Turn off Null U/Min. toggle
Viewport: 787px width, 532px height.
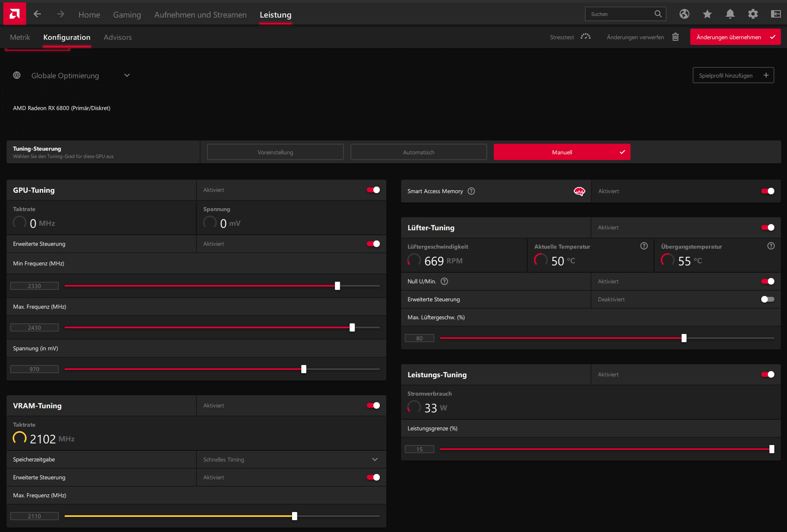pos(767,281)
